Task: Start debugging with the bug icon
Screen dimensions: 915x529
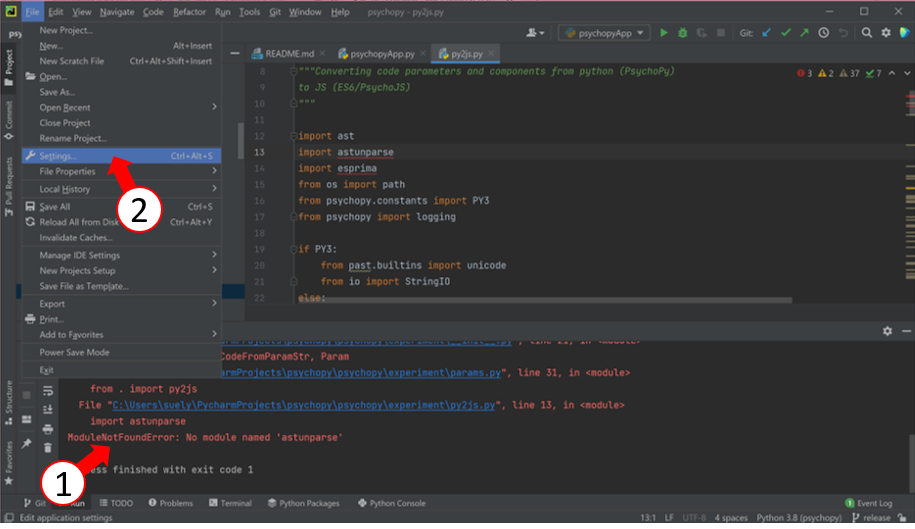Action: [682, 33]
